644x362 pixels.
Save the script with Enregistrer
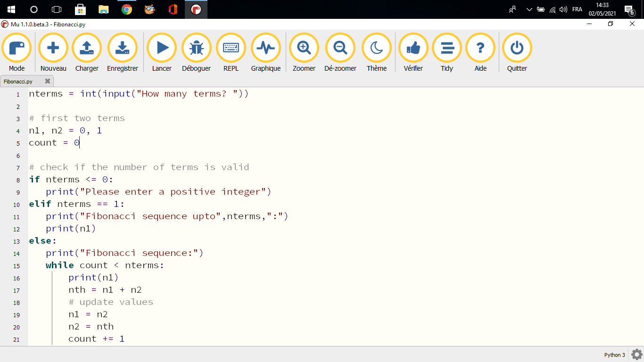click(x=123, y=49)
